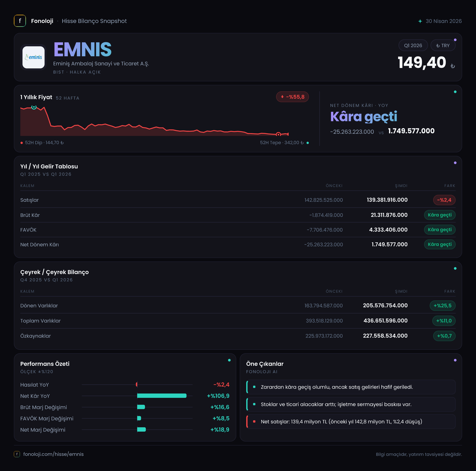Click the green sparkle icon beside date

coord(420,21)
